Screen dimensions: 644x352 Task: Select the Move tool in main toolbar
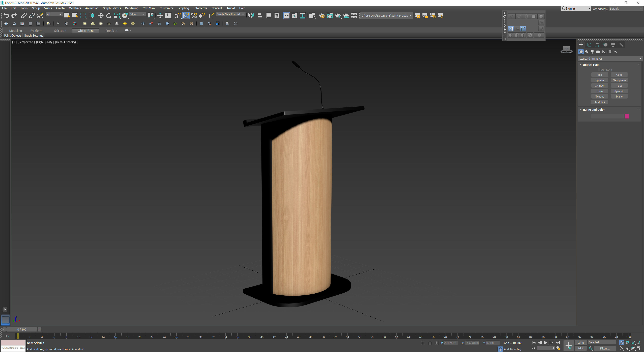pos(100,15)
